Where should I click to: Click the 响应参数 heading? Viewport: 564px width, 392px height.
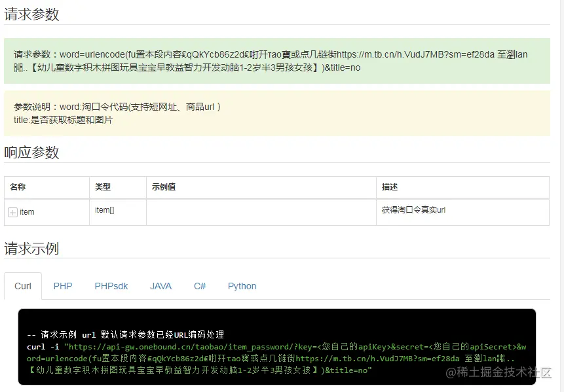pos(31,152)
